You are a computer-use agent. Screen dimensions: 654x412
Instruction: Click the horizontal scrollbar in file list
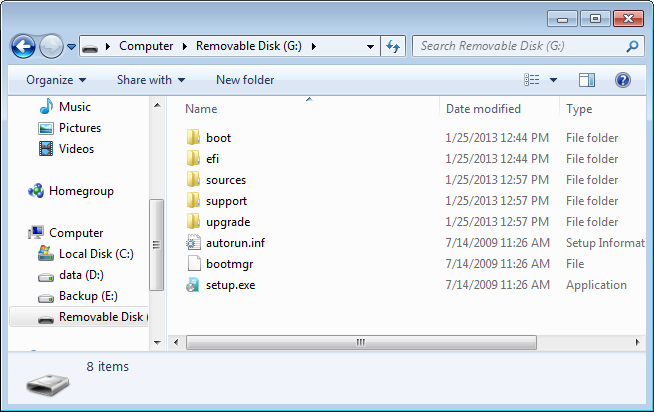click(360, 342)
